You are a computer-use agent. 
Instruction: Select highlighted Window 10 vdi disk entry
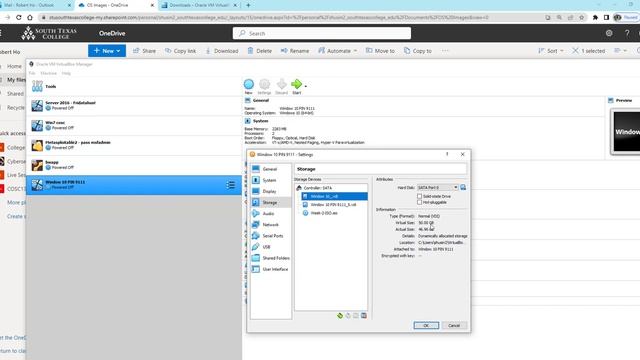334,196
